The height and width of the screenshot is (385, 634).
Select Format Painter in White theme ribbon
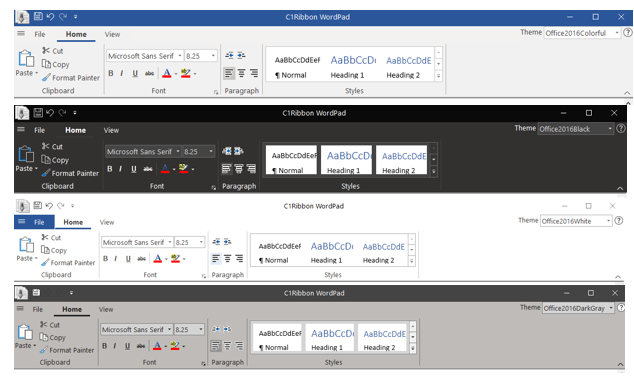[x=68, y=262]
